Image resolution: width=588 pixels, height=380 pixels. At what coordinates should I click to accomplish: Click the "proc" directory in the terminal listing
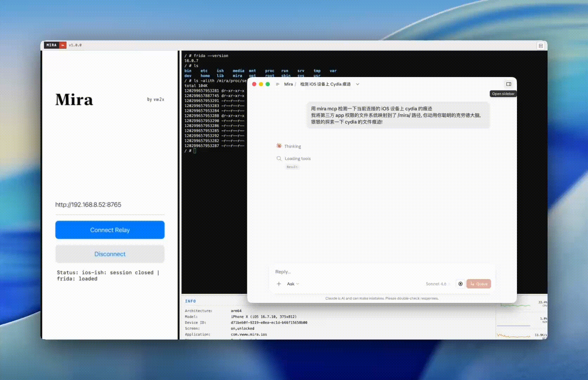[270, 71]
